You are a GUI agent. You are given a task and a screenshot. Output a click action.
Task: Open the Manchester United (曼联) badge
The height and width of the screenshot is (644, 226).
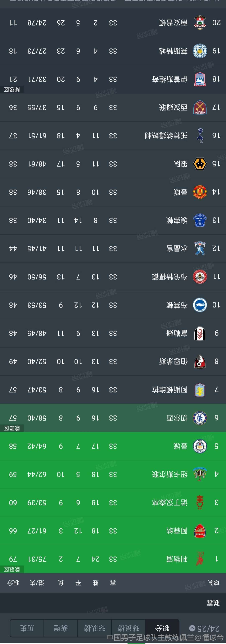[200, 192]
